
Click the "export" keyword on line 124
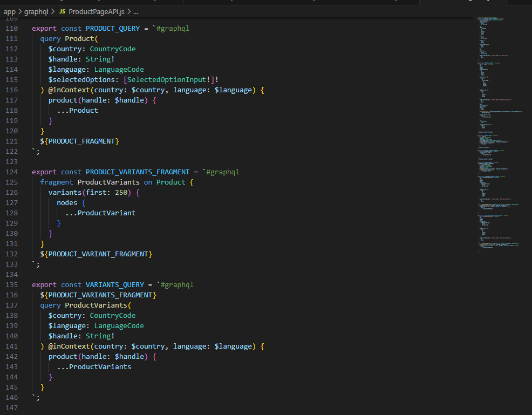tap(44, 172)
